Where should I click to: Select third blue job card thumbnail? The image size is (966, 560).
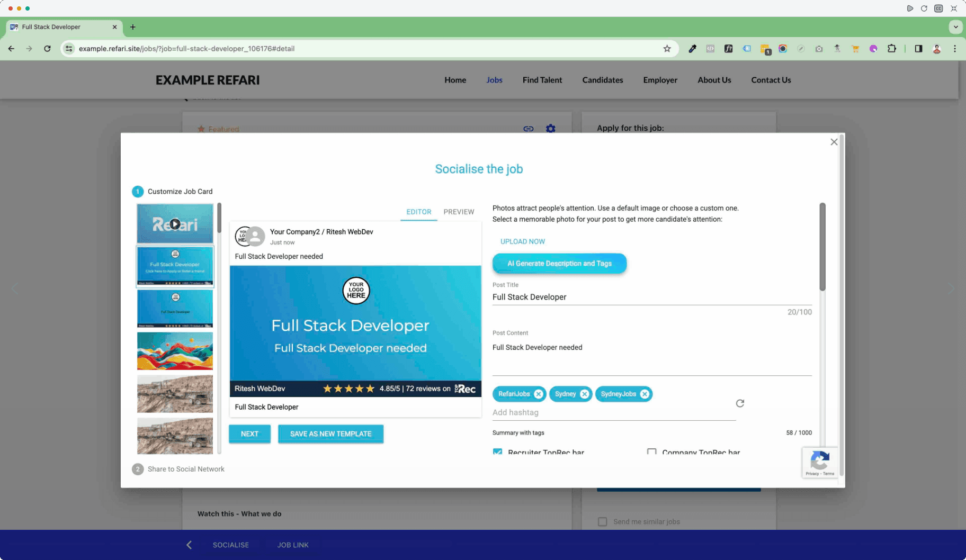pos(175,309)
